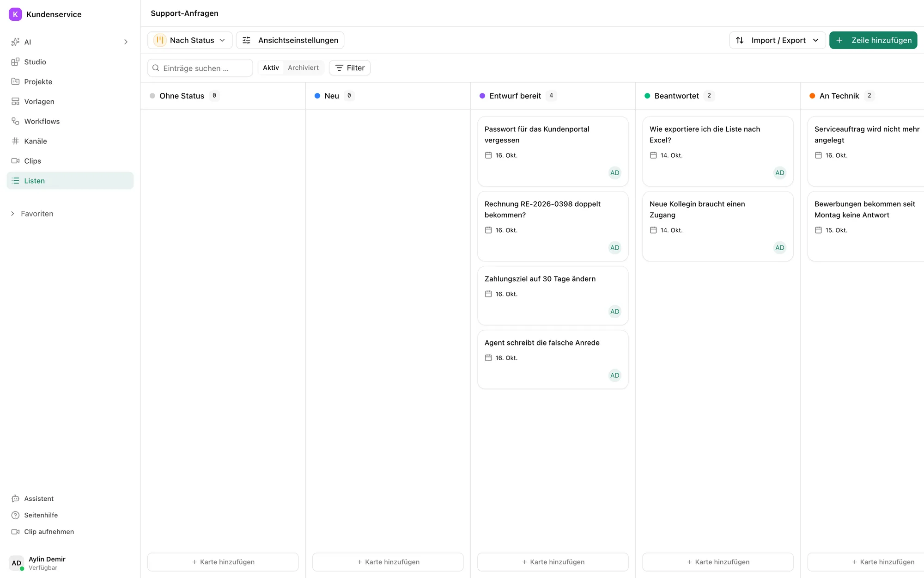The width and height of the screenshot is (924, 578).
Task: Select the Vorlagen icon
Action: [15, 102]
